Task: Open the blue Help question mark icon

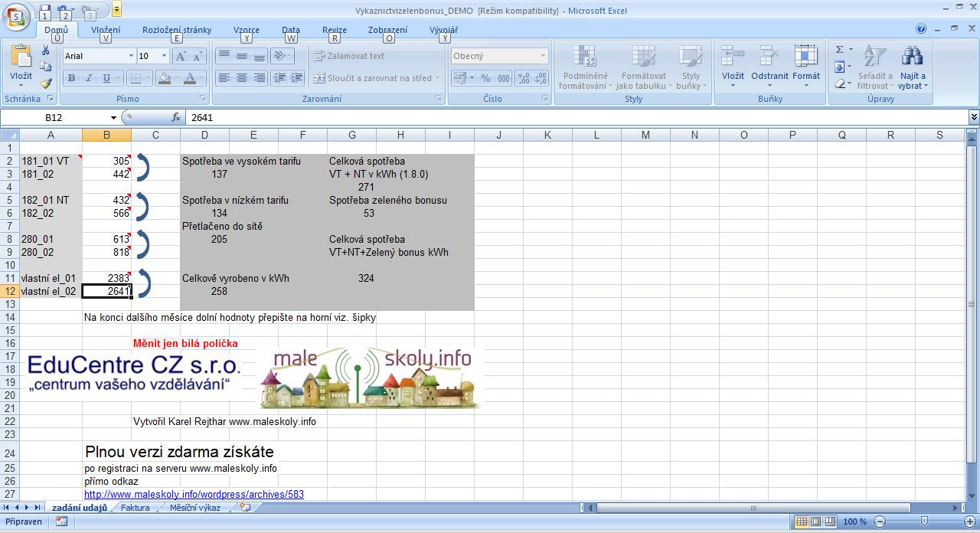Action: click(921, 29)
